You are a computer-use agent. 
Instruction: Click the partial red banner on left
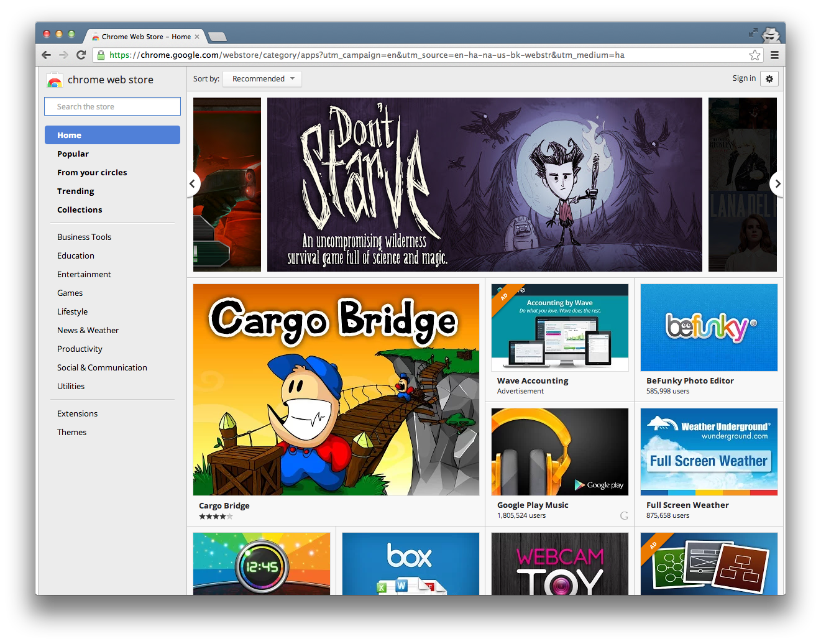tap(227, 184)
